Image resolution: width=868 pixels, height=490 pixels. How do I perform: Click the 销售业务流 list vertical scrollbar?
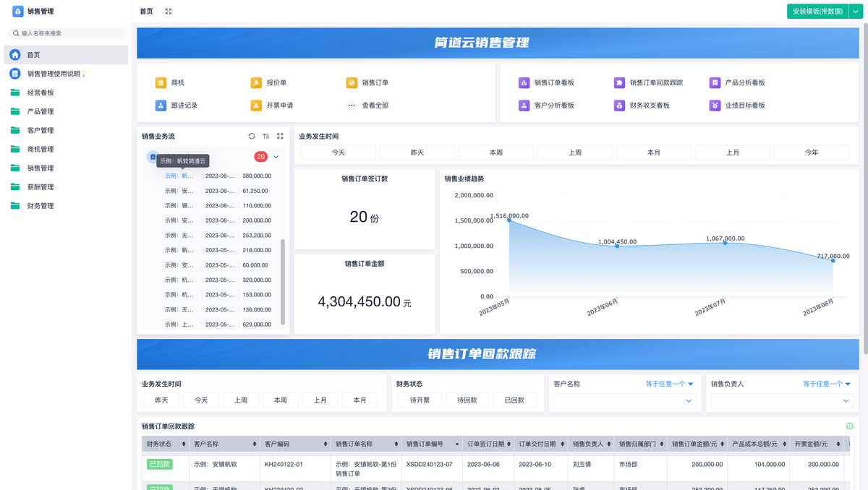click(x=283, y=282)
